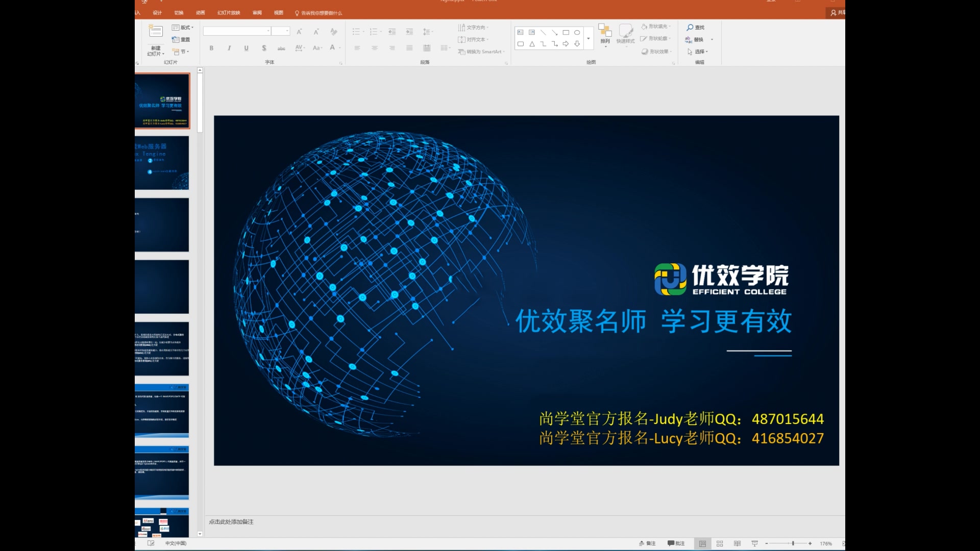Click the increase indent icon
The image size is (980, 551).
(409, 32)
